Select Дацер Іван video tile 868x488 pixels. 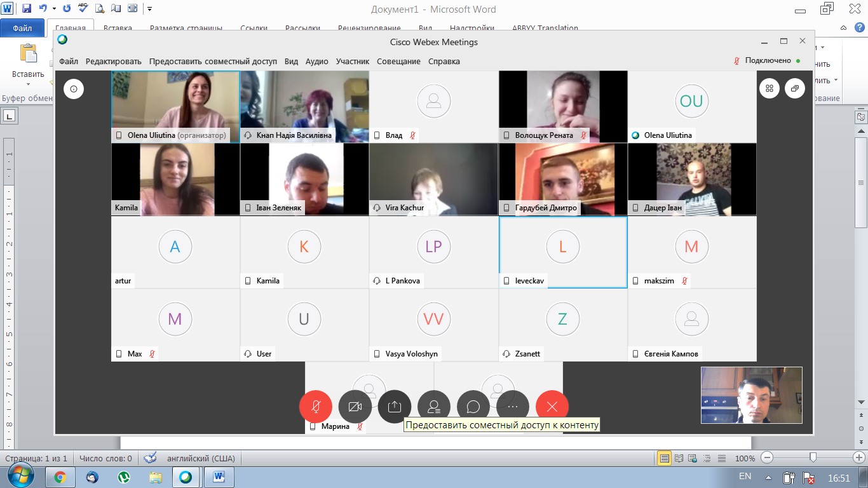point(692,179)
